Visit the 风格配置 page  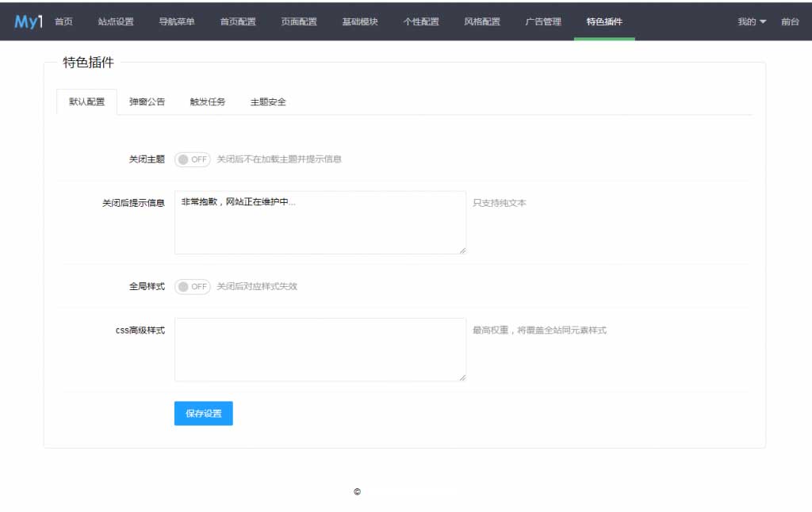[x=481, y=22]
